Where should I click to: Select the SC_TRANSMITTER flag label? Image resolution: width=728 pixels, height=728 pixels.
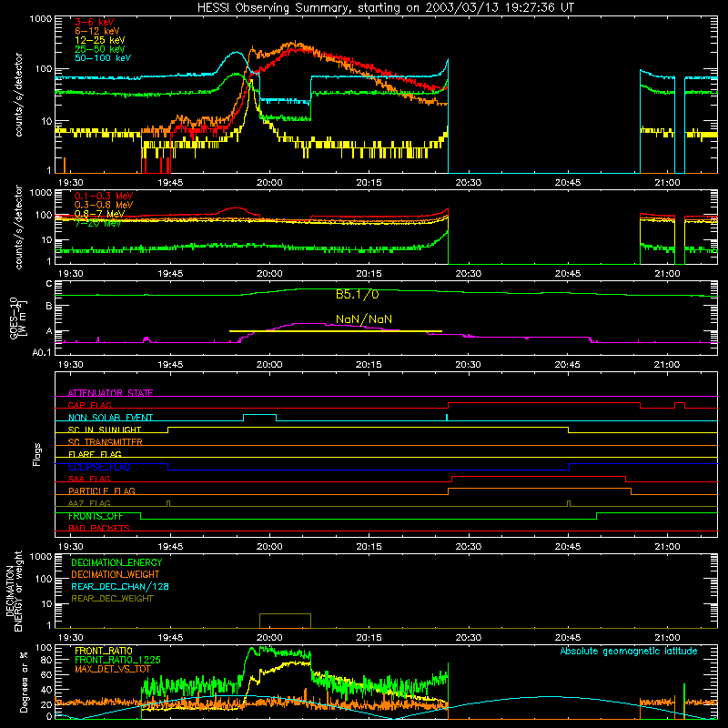106,442
